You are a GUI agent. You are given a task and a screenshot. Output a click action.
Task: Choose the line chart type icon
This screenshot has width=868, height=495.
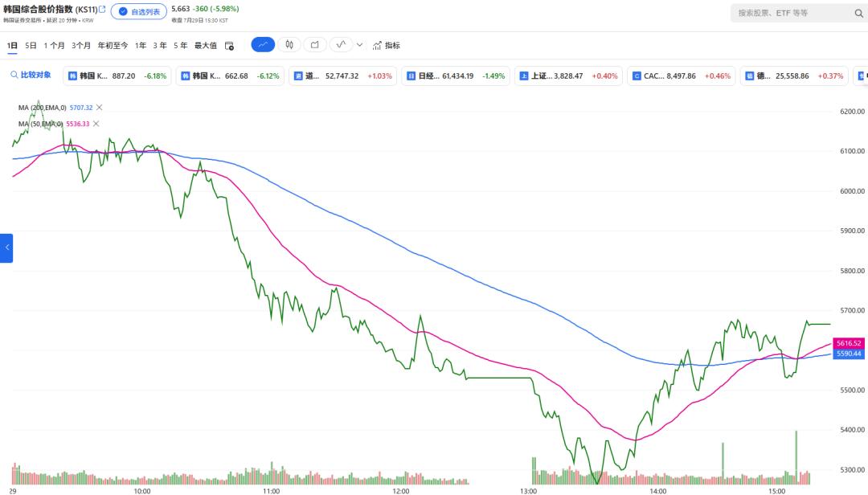coord(263,45)
